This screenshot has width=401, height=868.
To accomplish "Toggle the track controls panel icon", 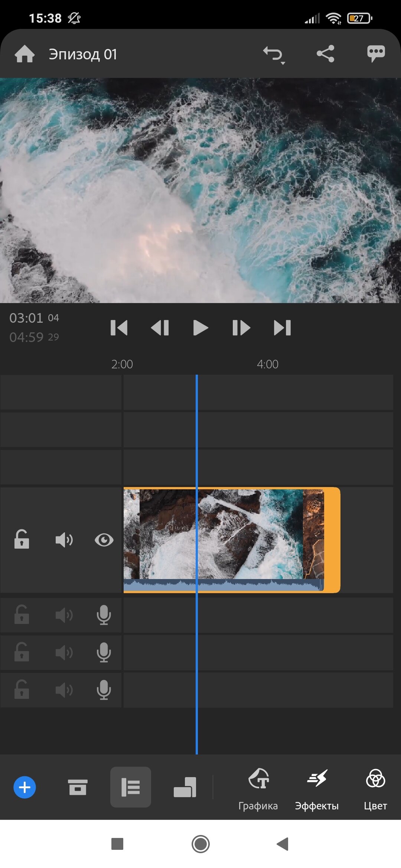I will coord(131,787).
